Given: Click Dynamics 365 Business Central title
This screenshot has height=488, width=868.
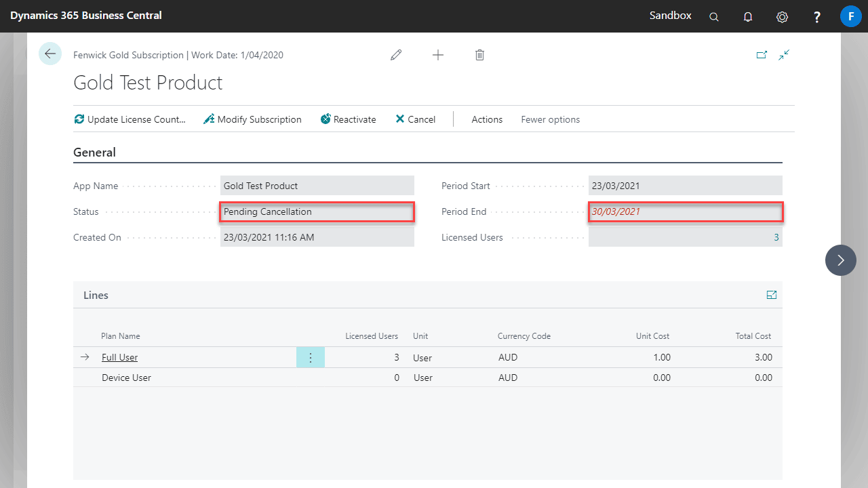Looking at the screenshot, I should 86,15.
